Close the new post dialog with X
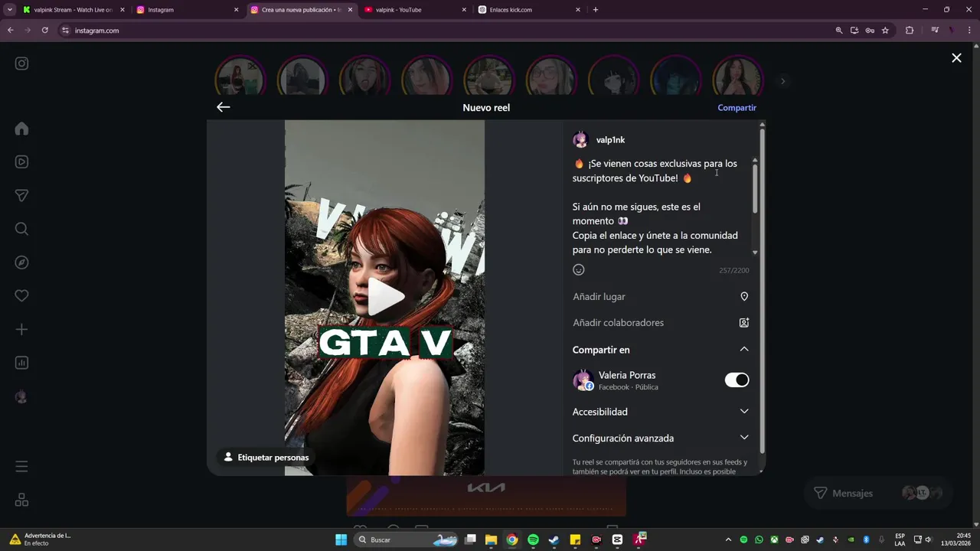The width and height of the screenshot is (980, 551). (956, 57)
